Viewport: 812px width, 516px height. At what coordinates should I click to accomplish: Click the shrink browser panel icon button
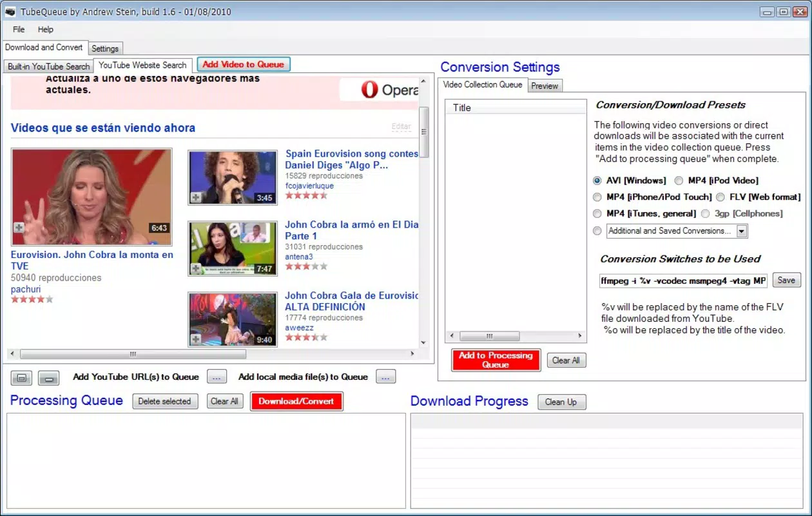pyautogui.click(x=48, y=377)
